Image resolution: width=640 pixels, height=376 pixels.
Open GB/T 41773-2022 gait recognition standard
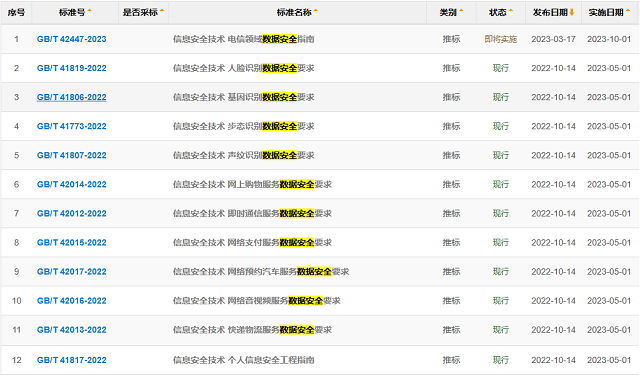pyautogui.click(x=71, y=126)
